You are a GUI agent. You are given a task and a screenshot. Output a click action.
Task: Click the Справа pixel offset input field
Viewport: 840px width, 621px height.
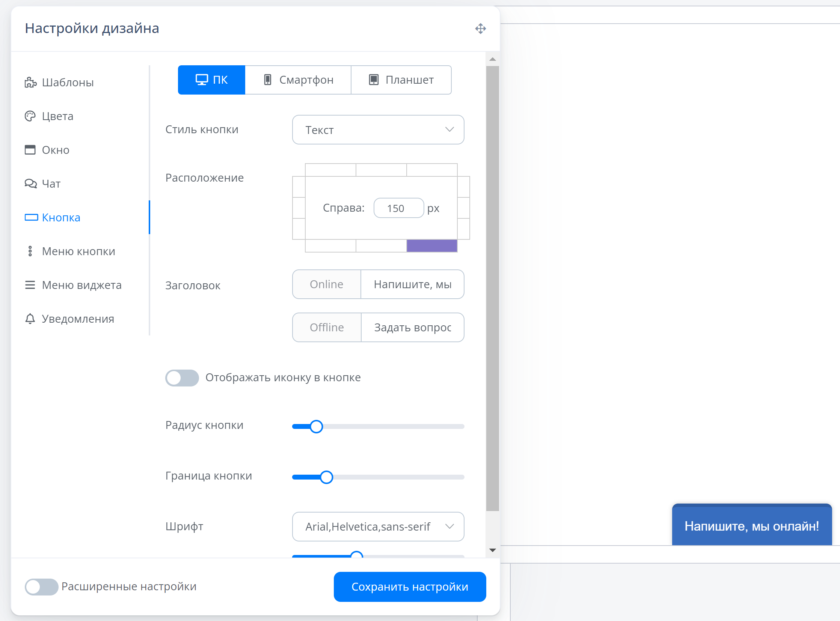coord(398,208)
